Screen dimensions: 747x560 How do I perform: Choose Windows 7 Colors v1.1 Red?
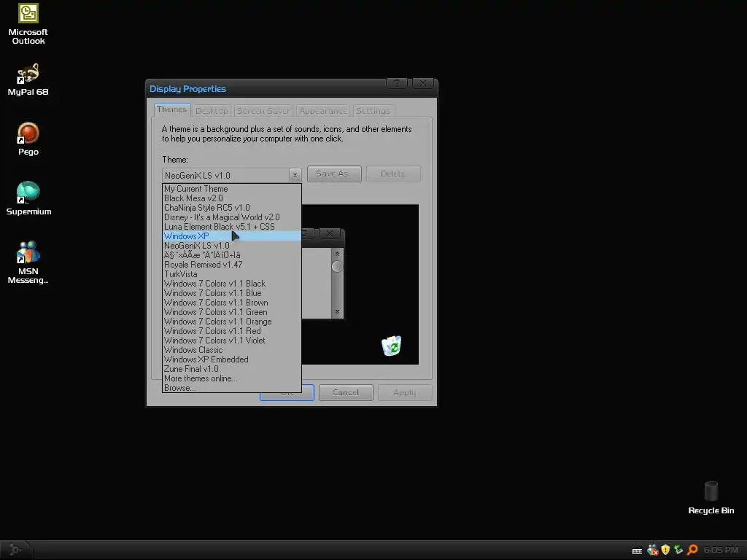click(231, 331)
